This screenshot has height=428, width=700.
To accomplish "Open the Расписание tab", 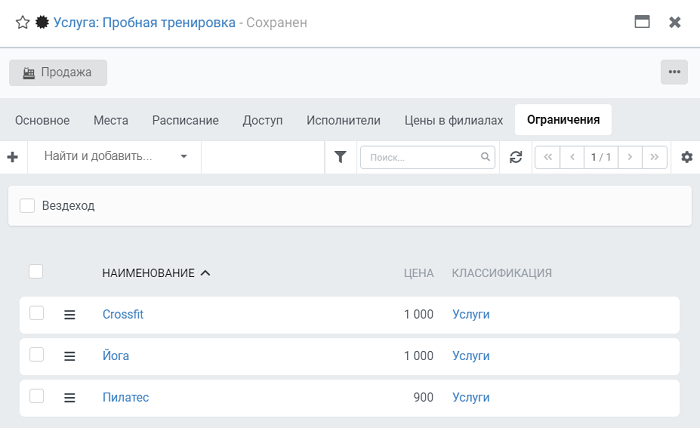I will point(185,120).
